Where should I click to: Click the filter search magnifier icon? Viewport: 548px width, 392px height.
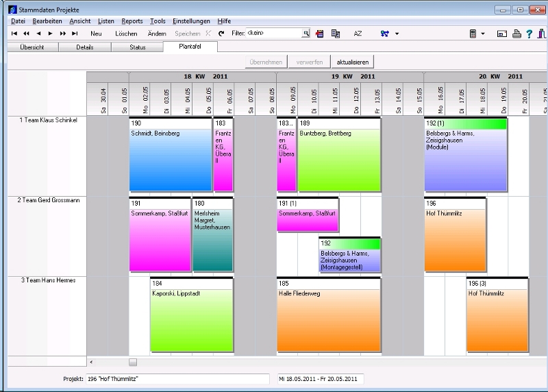tap(306, 33)
